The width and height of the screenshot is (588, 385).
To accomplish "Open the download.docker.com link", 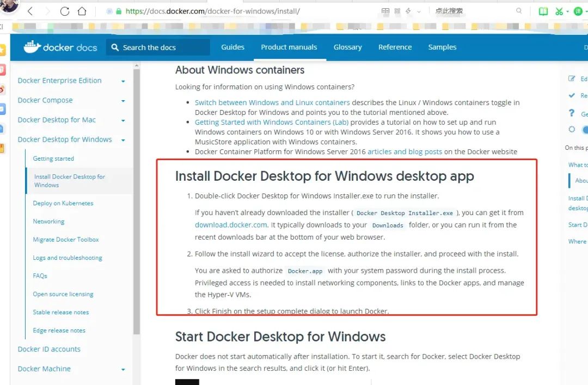I will (231, 225).
